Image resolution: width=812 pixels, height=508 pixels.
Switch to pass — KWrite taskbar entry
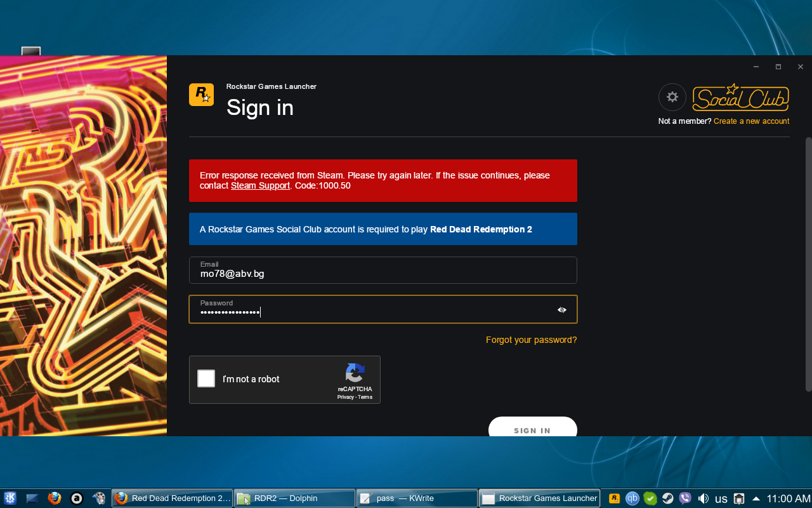(417, 498)
